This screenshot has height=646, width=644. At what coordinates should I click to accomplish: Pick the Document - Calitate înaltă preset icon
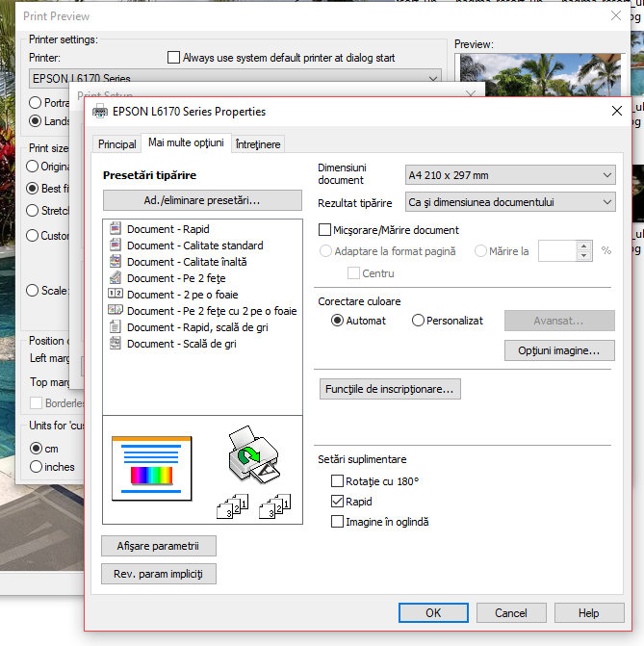tap(116, 261)
